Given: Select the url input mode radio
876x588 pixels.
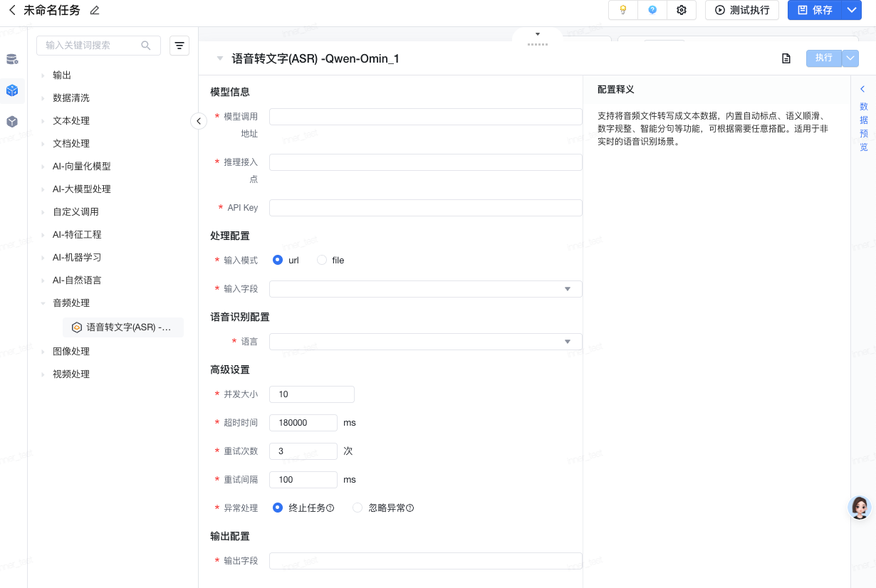Looking at the screenshot, I should click(x=278, y=261).
